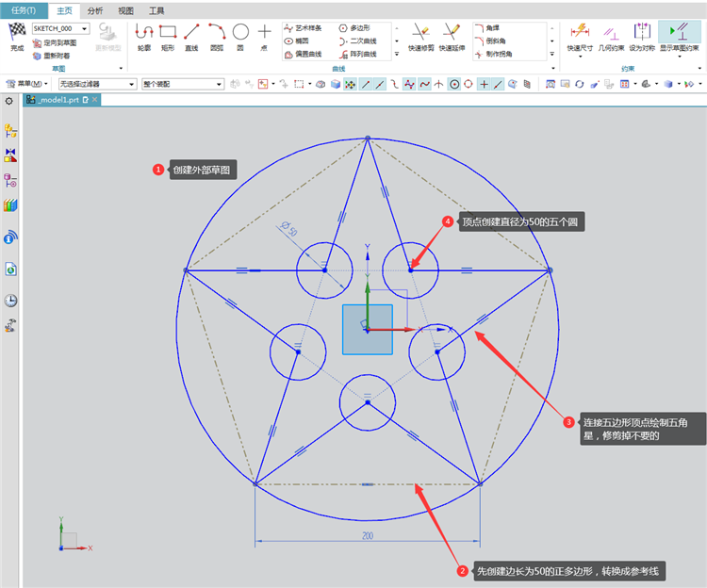Screen dimensions: 707x588
Task: Select the Profile (轮廓) curve tool
Action: 144,37
